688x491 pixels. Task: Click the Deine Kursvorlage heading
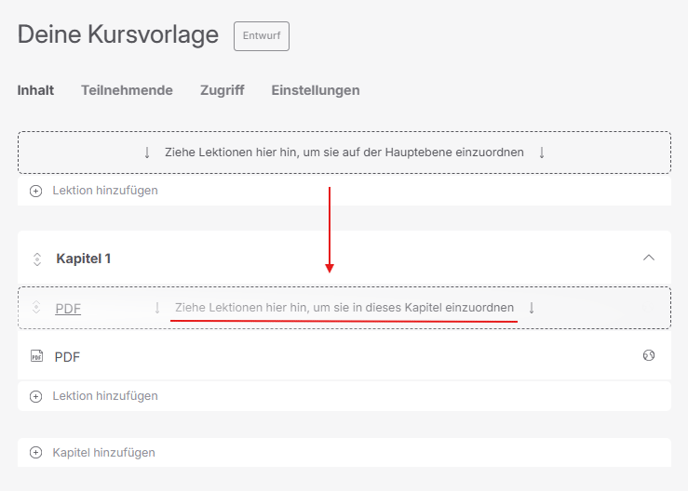click(118, 35)
